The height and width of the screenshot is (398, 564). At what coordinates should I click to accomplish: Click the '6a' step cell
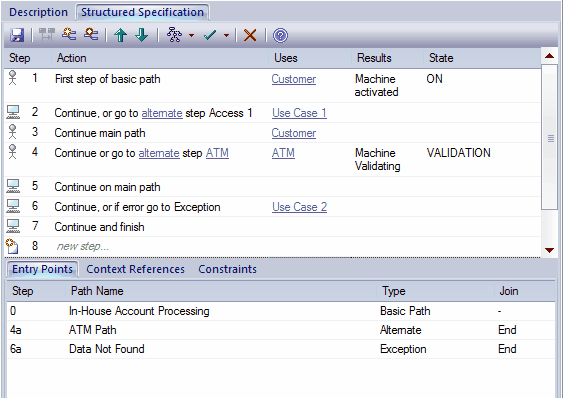coord(15,349)
